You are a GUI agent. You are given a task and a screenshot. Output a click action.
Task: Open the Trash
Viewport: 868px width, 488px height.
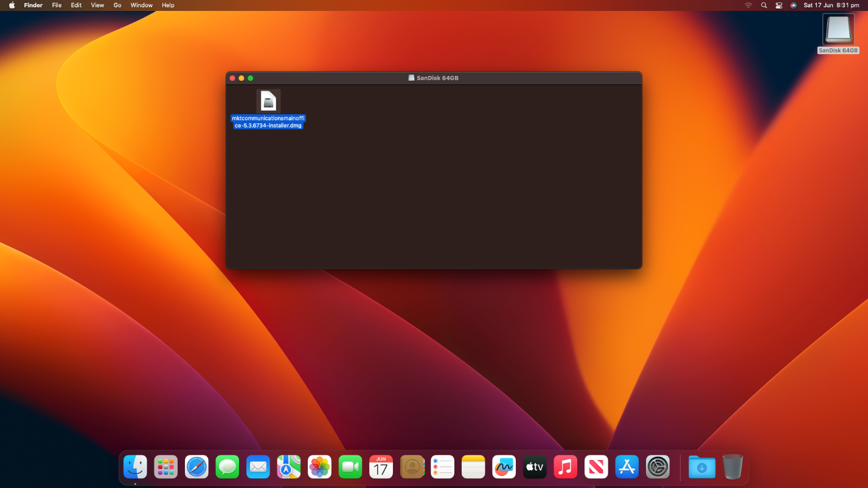tap(733, 467)
